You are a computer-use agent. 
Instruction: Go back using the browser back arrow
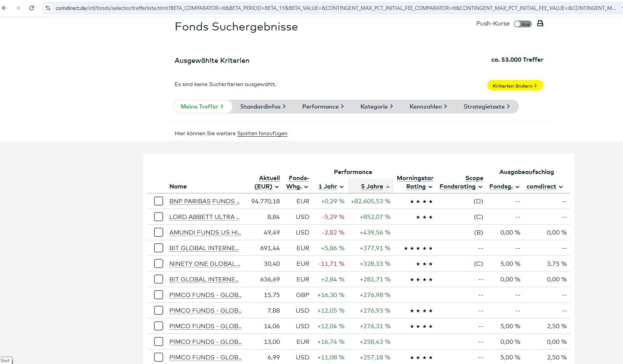(x=5, y=8)
